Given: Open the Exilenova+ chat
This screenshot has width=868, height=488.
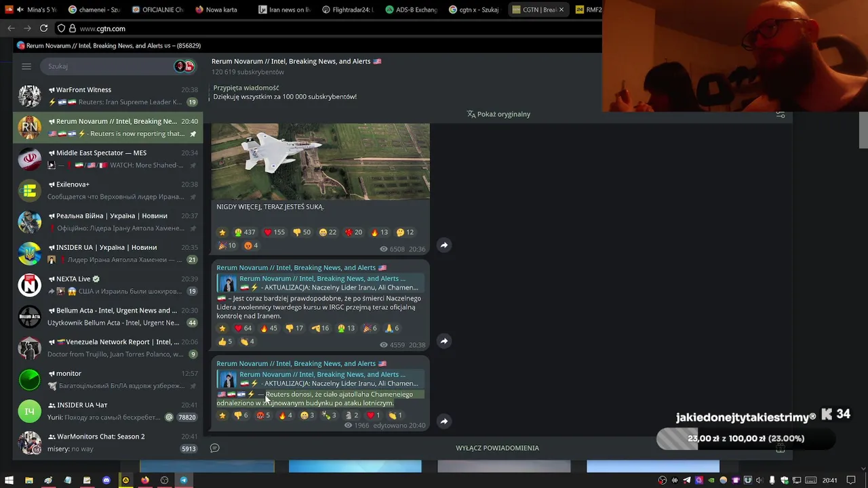Looking at the screenshot, I should (x=107, y=190).
